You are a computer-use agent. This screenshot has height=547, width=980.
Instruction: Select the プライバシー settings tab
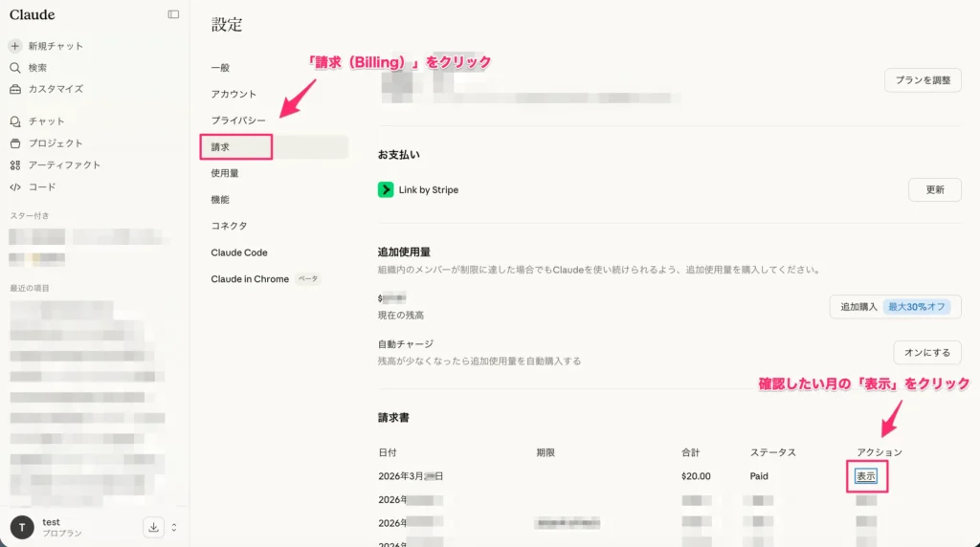(x=238, y=120)
